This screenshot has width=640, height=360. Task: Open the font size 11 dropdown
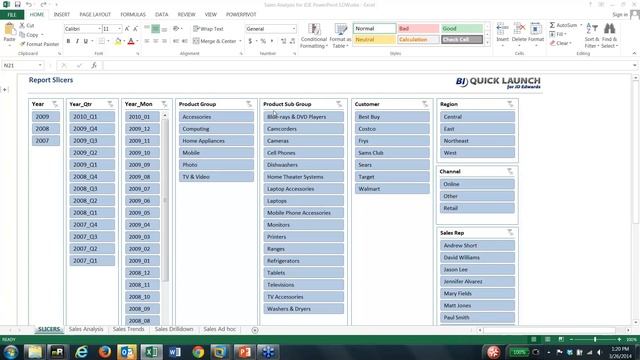(x=120, y=29)
